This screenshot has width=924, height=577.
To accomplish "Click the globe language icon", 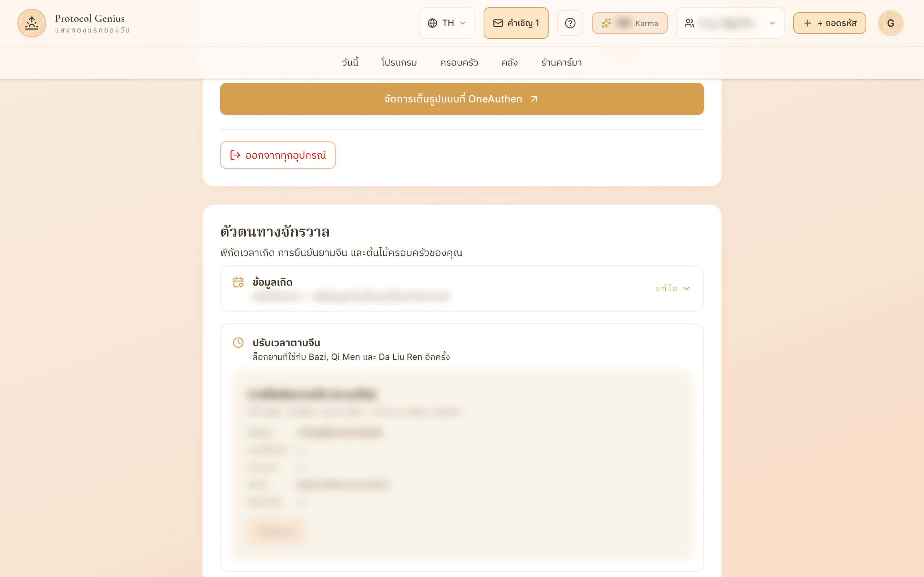I will pyautogui.click(x=432, y=23).
